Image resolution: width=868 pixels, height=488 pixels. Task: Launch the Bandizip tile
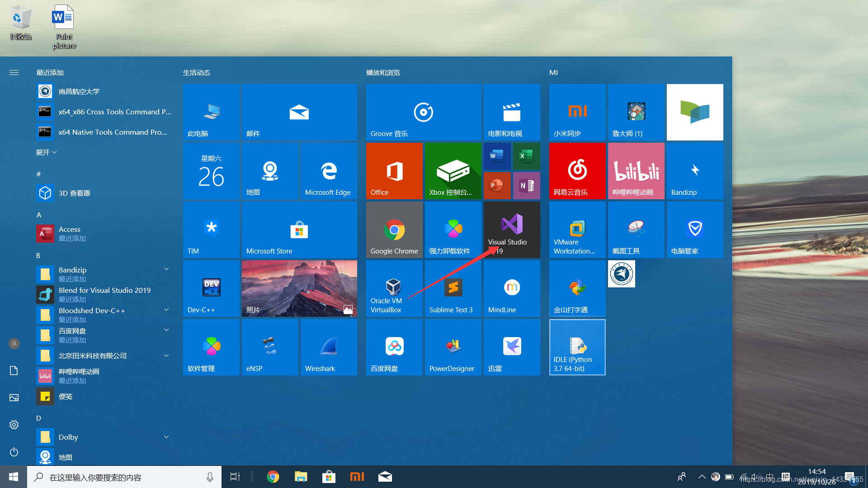point(695,171)
